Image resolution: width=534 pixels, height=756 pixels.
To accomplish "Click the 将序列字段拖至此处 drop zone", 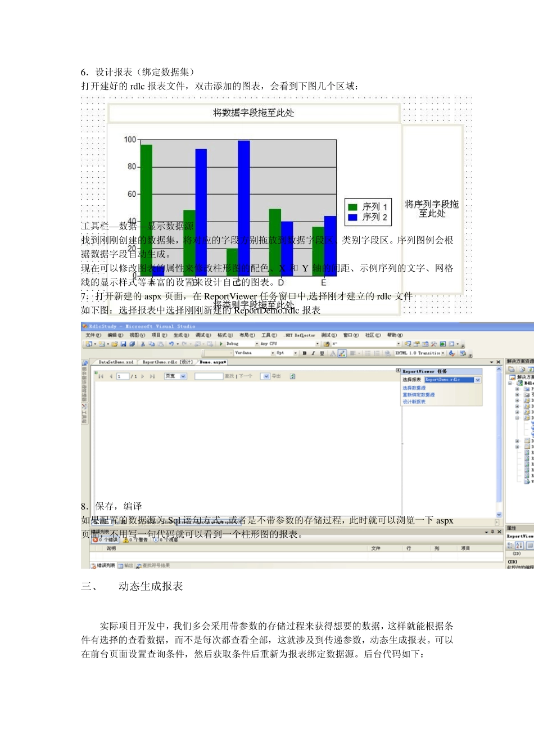I will tap(432, 209).
